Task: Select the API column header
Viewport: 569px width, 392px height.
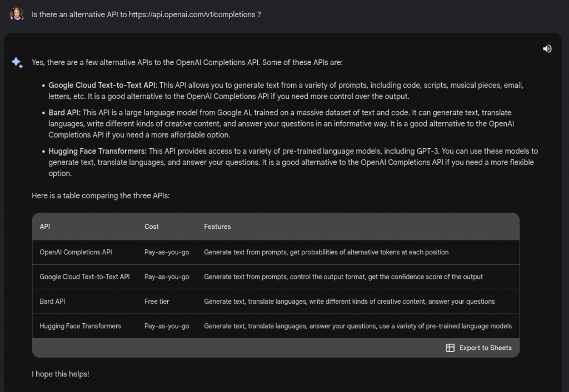Action: click(x=44, y=227)
